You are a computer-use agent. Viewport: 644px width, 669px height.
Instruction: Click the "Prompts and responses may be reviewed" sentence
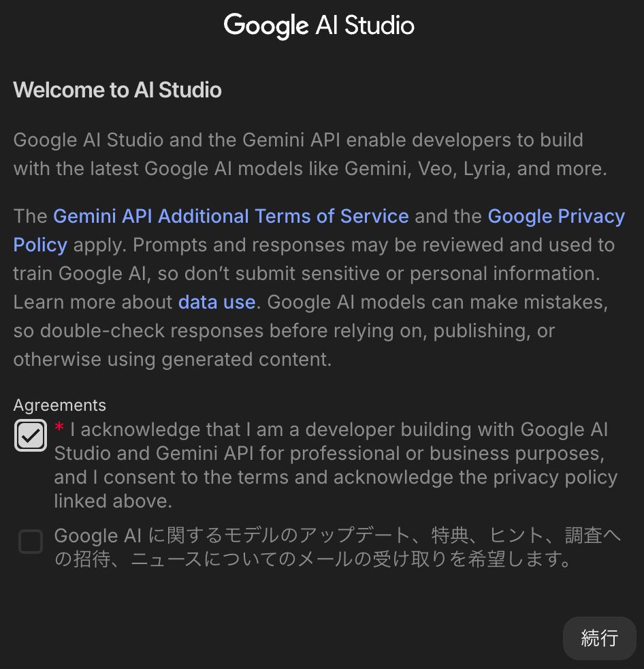coord(340,245)
